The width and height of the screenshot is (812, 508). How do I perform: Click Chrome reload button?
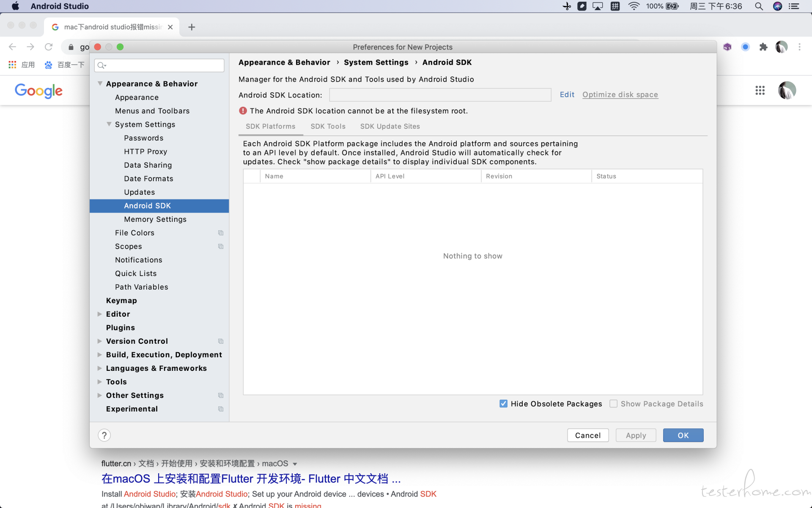coord(49,47)
